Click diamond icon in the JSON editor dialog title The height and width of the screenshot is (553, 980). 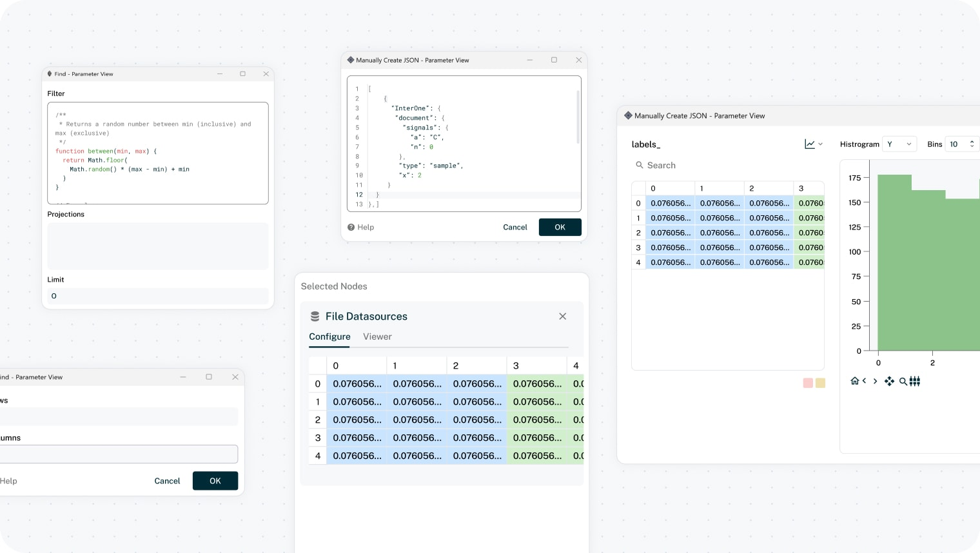coord(351,60)
